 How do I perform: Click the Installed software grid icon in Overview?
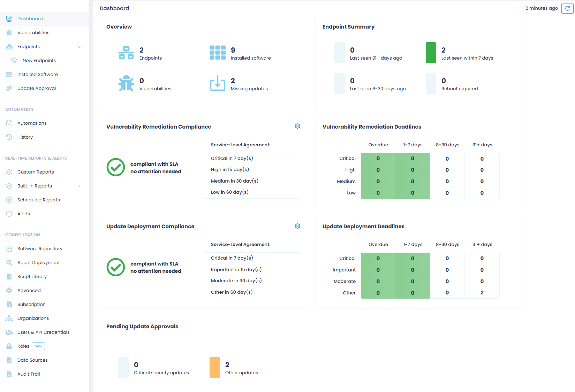pyautogui.click(x=218, y=53)
